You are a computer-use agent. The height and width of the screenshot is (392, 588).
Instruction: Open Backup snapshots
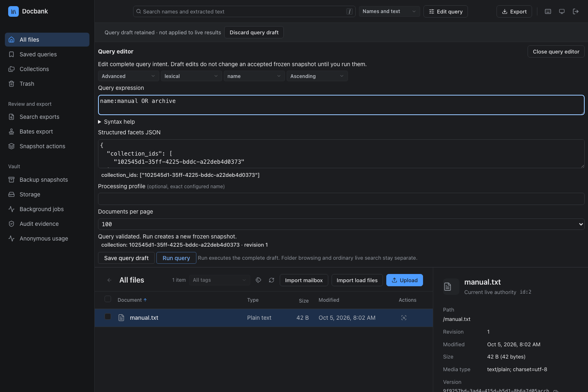point(47,180)
